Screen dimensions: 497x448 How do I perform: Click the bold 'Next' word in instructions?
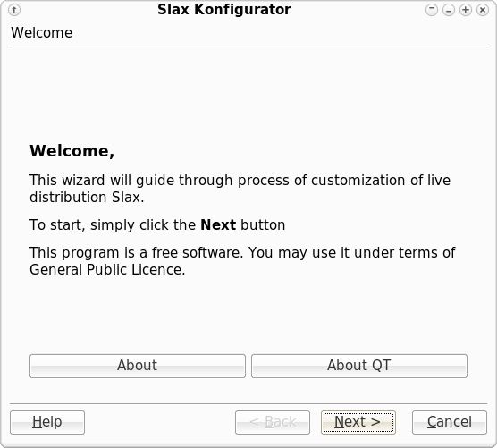tap(218, 224)
